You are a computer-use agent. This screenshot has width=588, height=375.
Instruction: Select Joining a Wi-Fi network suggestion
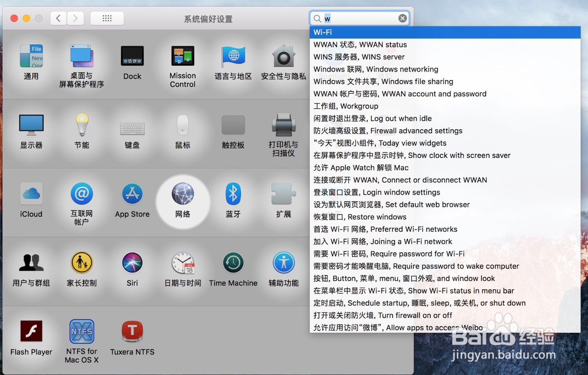[445, 241]
